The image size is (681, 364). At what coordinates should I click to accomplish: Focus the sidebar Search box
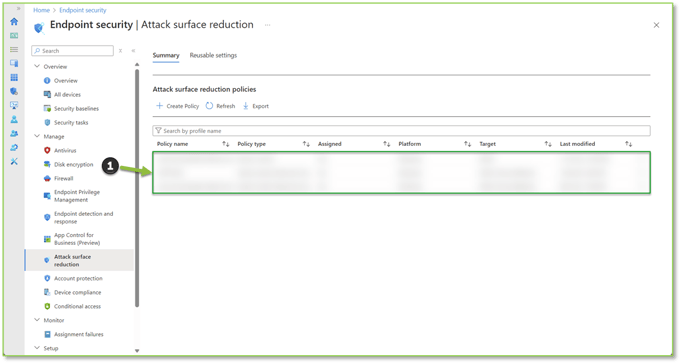[x=73, y=51]
